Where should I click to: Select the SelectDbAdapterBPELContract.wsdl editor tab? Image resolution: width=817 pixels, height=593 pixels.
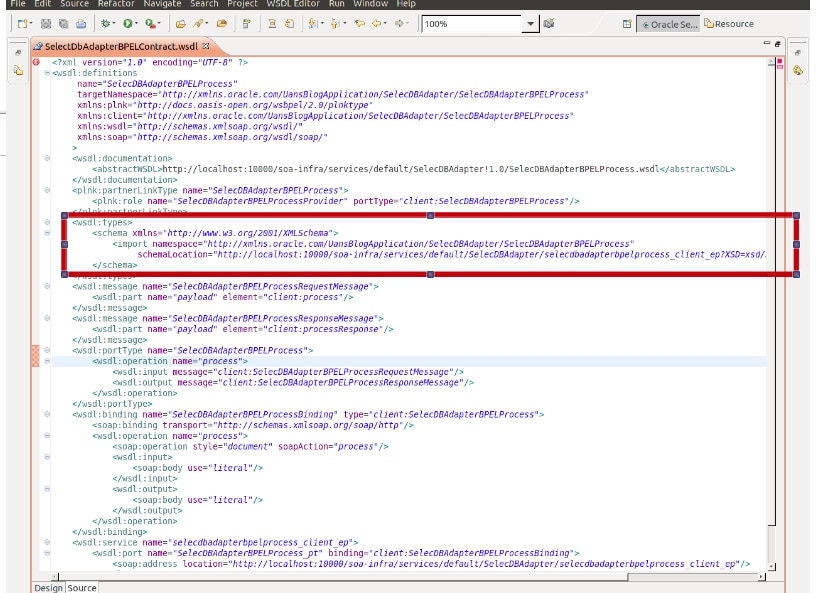coord(121,46)
